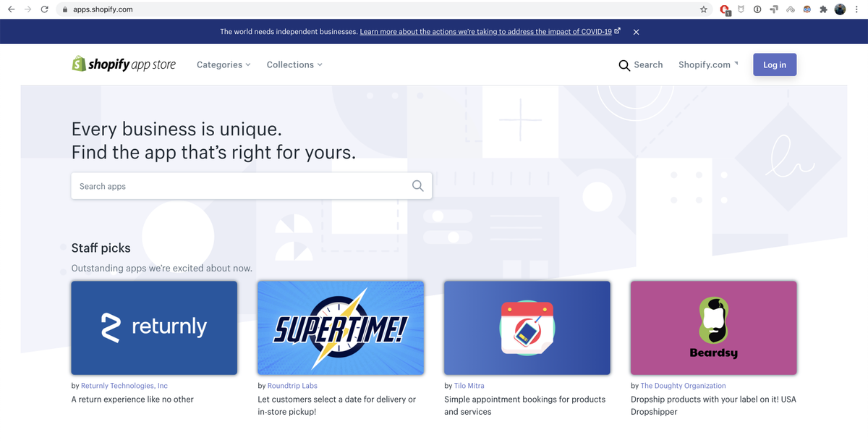Open the Shopify.com external link

708,64
